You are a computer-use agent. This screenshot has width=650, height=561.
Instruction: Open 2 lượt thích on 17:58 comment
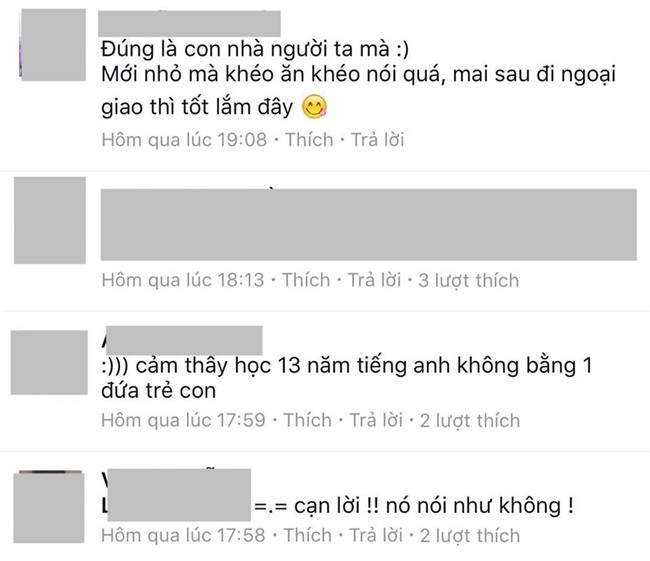pos(470,535)
